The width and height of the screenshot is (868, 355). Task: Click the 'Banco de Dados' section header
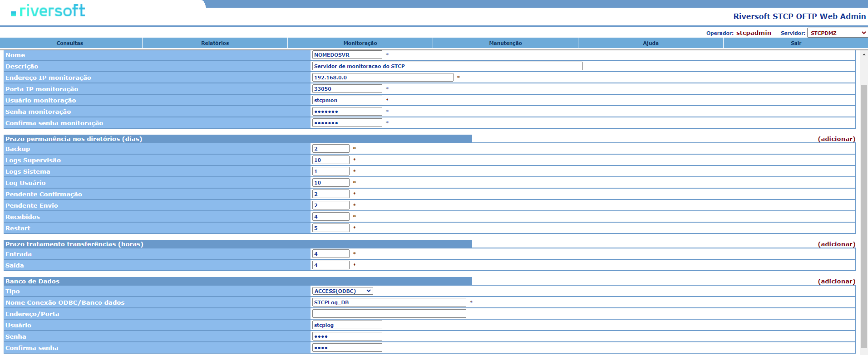(x=33, y=282)
